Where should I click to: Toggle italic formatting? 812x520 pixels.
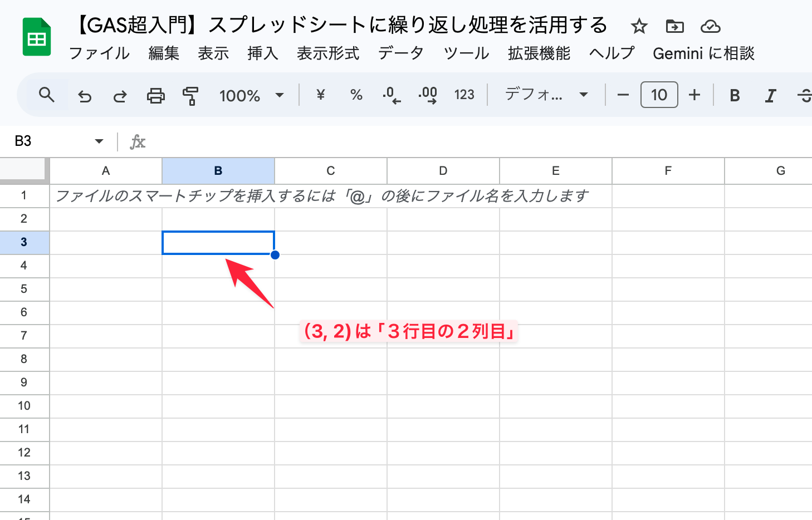(x=770, y=96)
